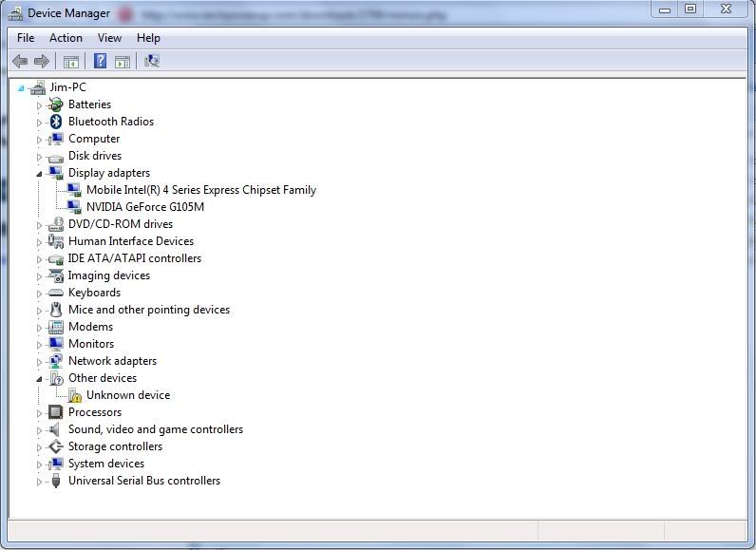
Task: Click the DVD/CD-ROM drives icon
Action: tap(56, 224)
